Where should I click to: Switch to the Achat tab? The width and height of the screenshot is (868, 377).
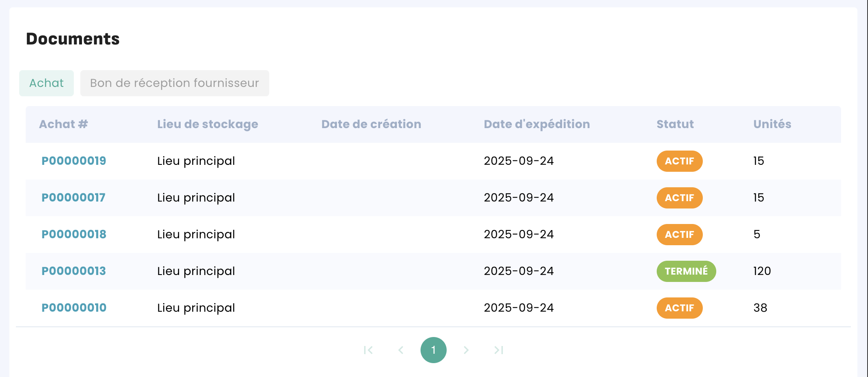point(46,83)
